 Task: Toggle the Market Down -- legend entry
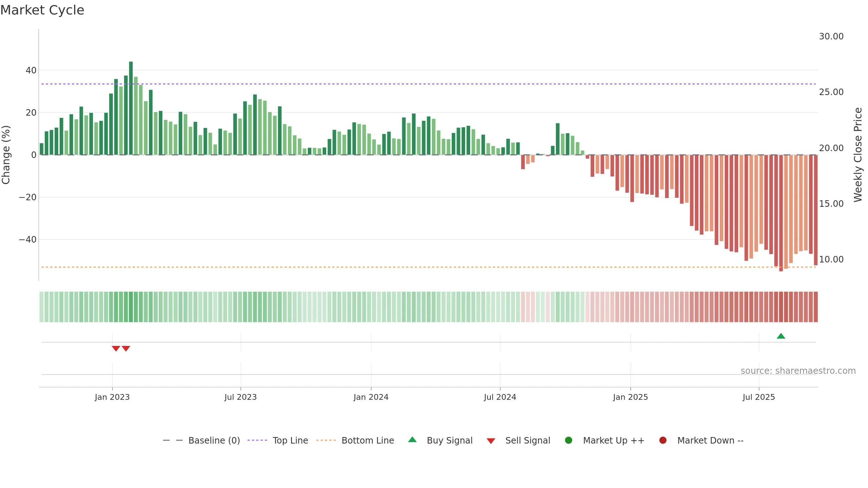(701, 440)
